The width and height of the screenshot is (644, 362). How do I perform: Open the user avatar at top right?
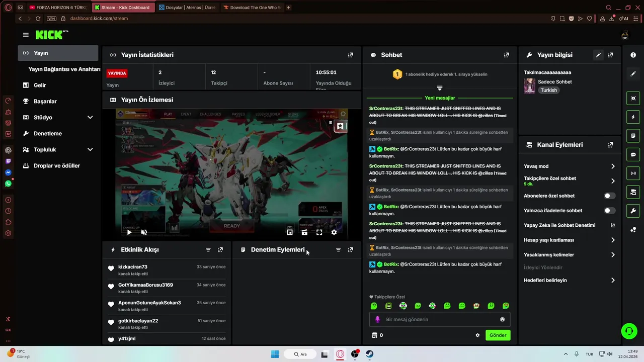pyautogui.click(x=625, y=35)
